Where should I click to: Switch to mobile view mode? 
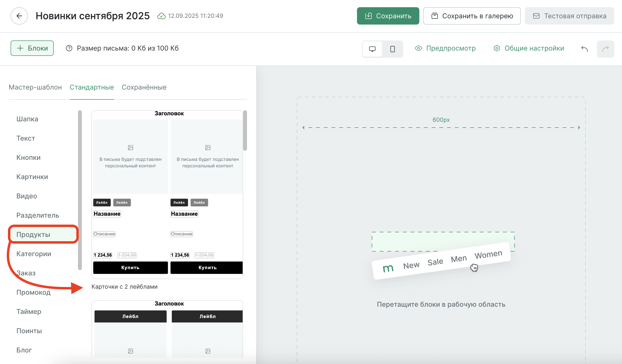pyautogui.click(x=392, y=49)
